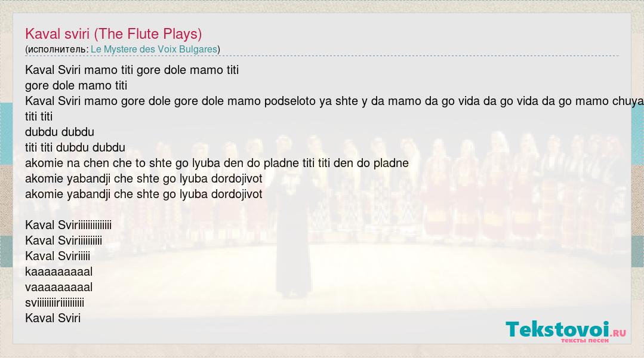Click the 'gore dole mamo titi' lyric line
This screenshot has height=358, width=644.
click(76, 85)
